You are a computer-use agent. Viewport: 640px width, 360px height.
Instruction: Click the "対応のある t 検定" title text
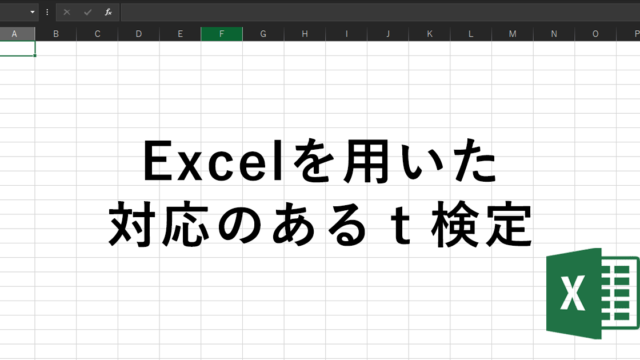(320, 224)
